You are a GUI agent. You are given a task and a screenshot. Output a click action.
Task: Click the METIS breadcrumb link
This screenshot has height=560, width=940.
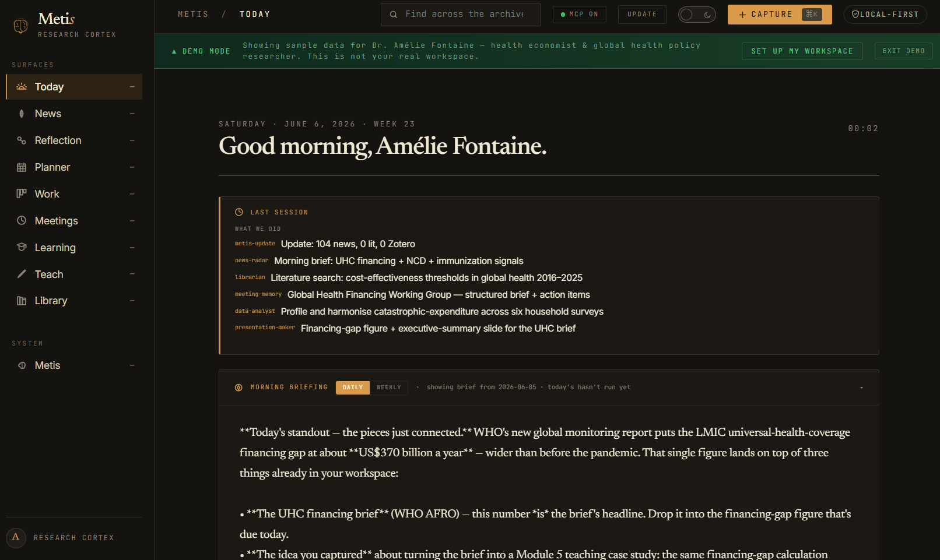(x=193, y=14)
